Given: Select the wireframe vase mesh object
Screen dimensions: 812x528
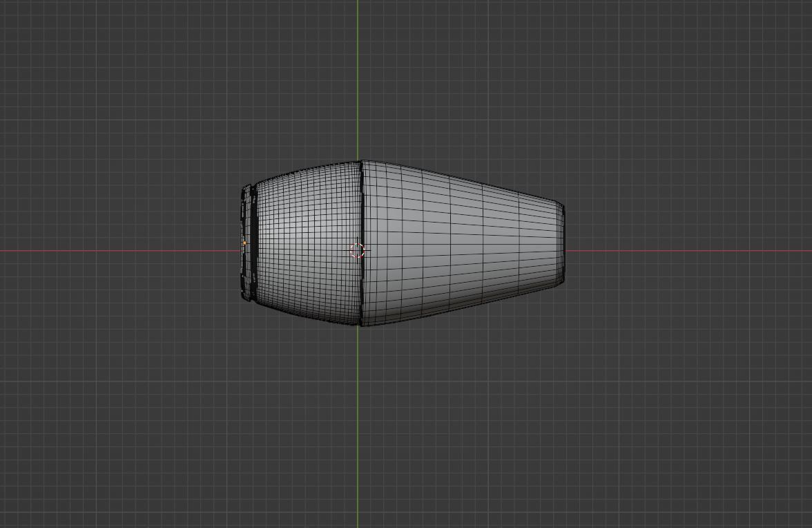Looking at the screenshot, I should (403, 243).
